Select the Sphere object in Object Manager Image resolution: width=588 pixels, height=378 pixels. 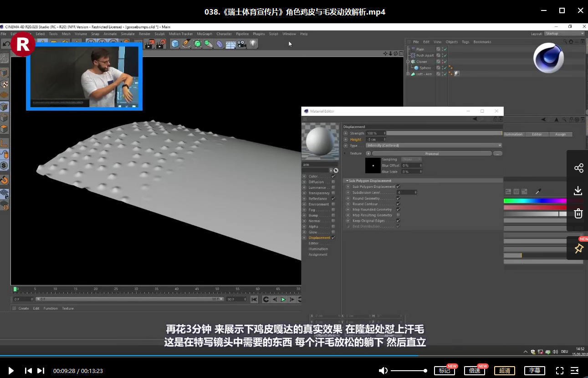pos(425,67)
